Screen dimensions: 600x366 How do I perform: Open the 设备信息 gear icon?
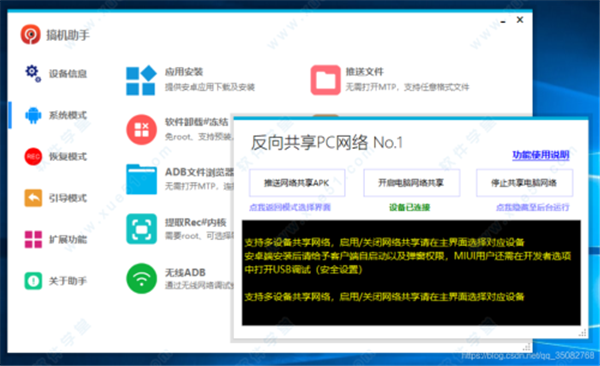click(33, 74)
